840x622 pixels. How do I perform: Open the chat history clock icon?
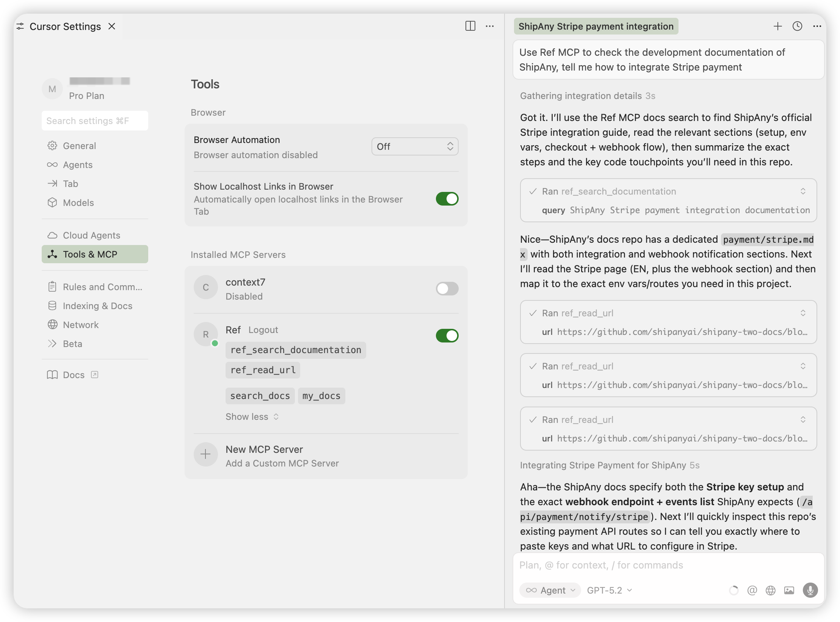[797, 26]
